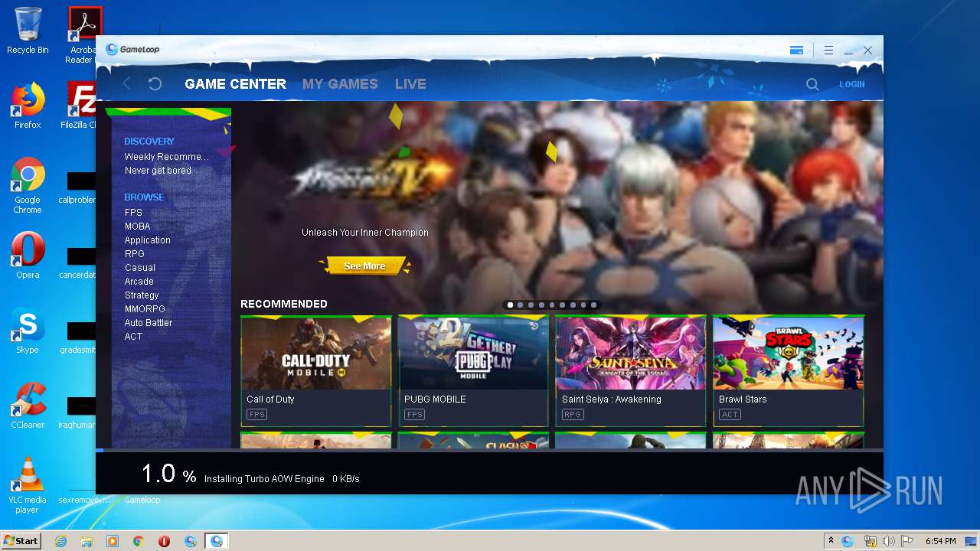Screen dimensions: 980x551
Task: Switch to the GAME CENTER tab
Action: 235,84
